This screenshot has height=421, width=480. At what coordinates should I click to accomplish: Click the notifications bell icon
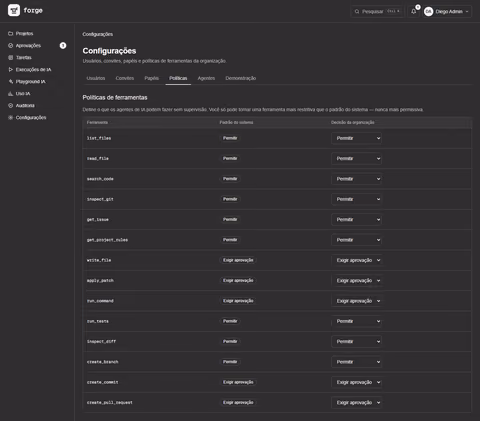coord(413,11)
